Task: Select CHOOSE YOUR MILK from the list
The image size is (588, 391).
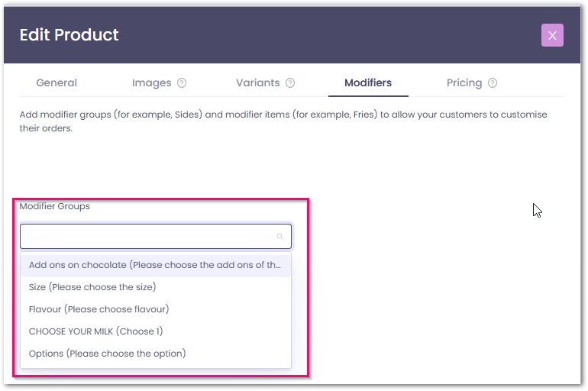Action: click(95, 331)
